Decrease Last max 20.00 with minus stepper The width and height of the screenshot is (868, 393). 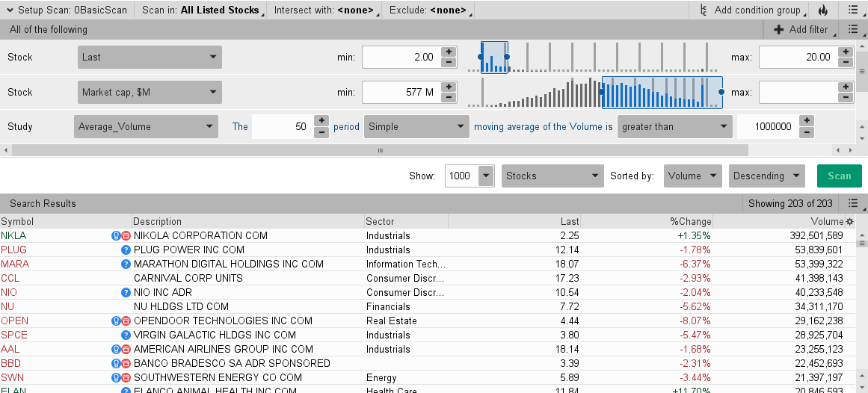[846, 62]
